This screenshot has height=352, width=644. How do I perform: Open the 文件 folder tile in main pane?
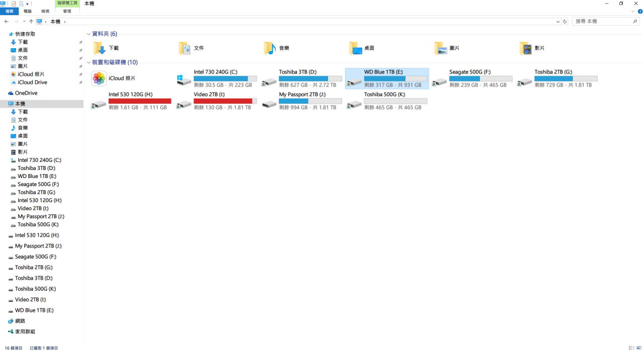tap(192, 48)
